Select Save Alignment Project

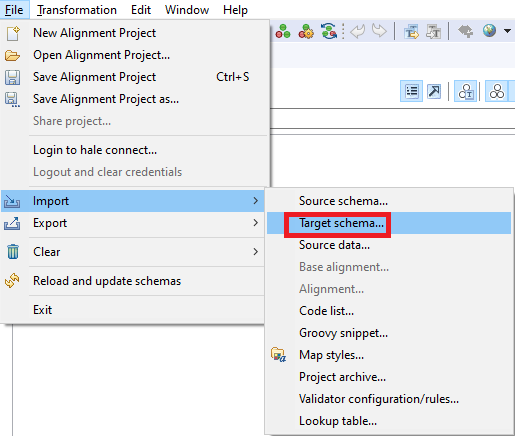coord(94,77)
